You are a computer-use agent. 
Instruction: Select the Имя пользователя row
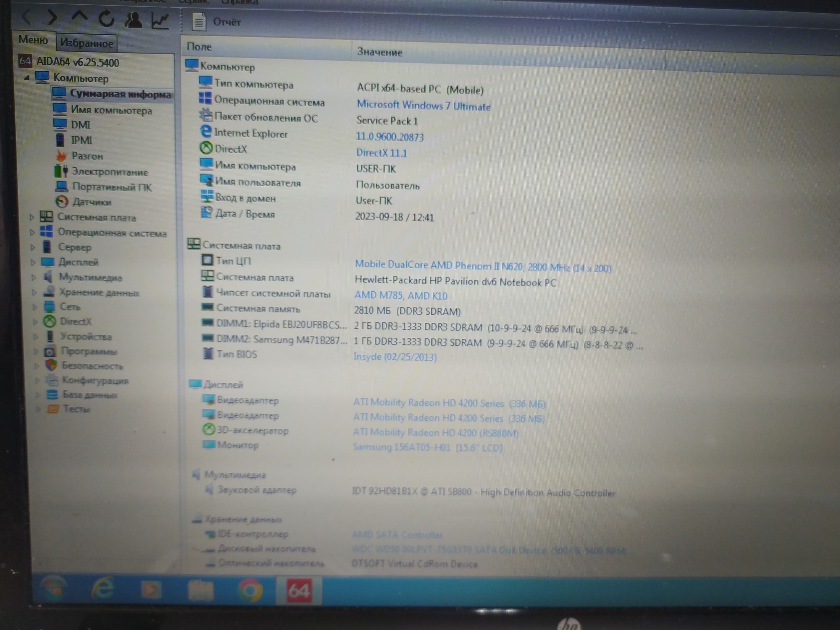[309, 183]
